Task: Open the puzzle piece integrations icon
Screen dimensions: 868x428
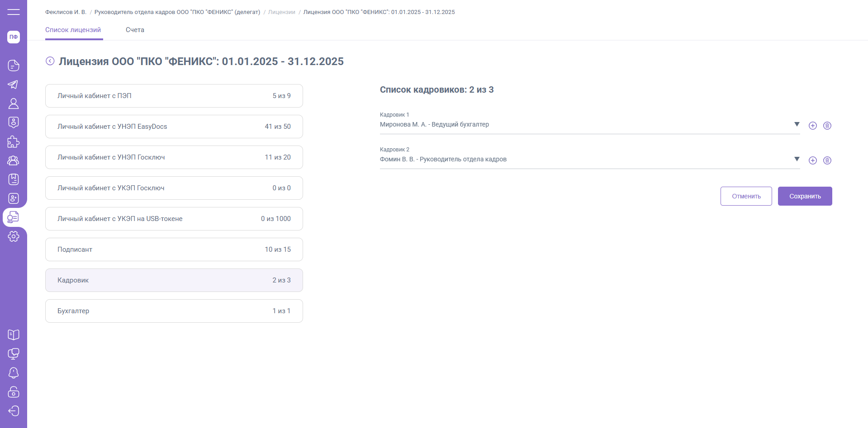Action: click(14, 141)
